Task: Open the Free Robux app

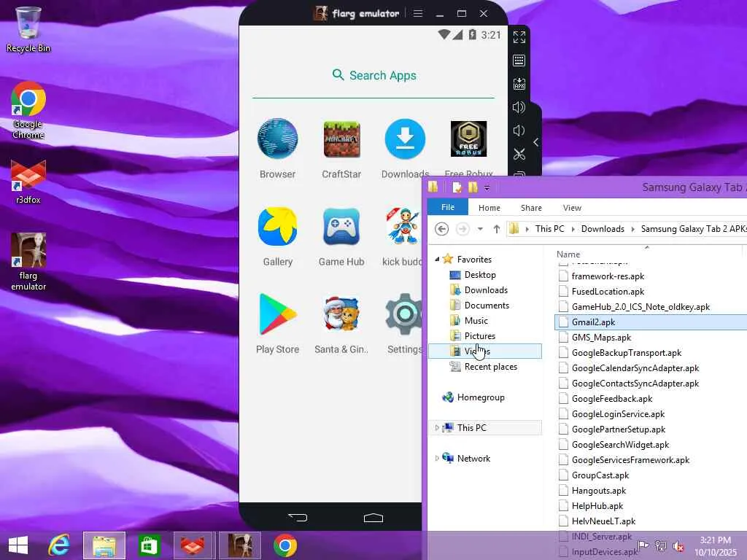Action: click(x=469, y=139)
